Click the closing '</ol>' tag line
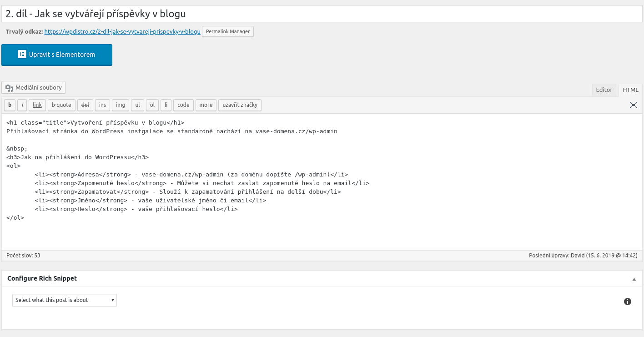The image size is (644, 337). point(15,218)
